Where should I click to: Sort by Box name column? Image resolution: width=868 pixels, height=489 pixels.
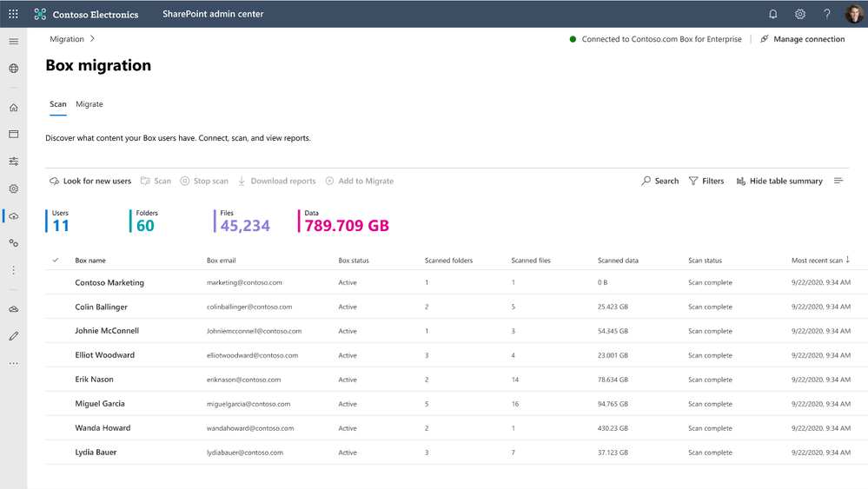click(x=90, y=261)
